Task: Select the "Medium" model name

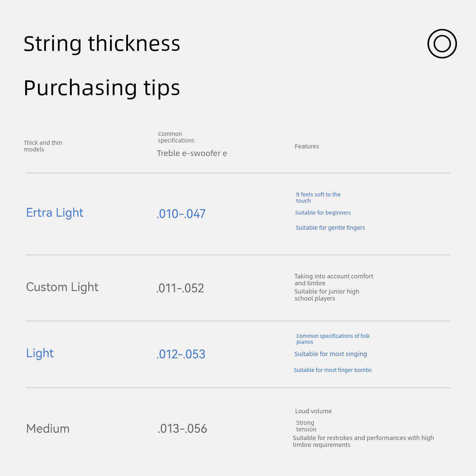Action: pyautogui.click(x=48, y=429)
